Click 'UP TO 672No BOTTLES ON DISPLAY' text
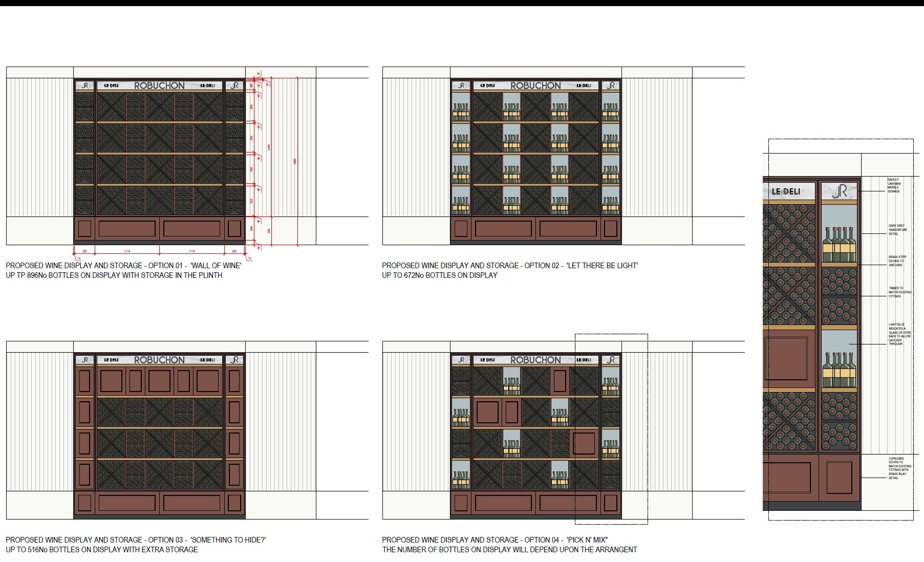Viewport: 924px width, 562px height. [439, 275]
